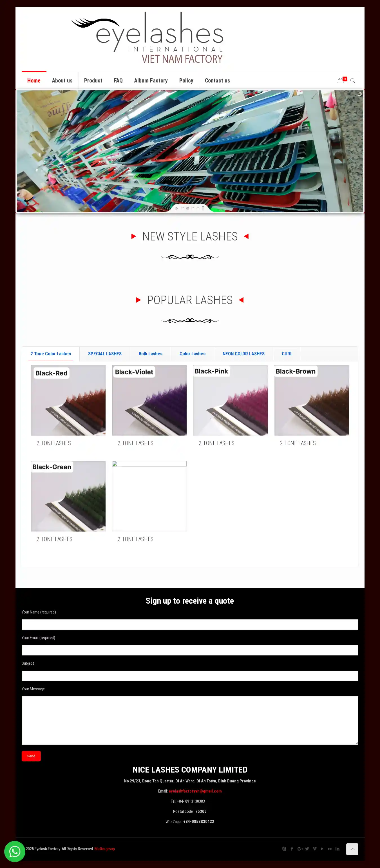Screen dimensions: 380x868
Task: Play the banner slideshow
Action: (177, 208)
